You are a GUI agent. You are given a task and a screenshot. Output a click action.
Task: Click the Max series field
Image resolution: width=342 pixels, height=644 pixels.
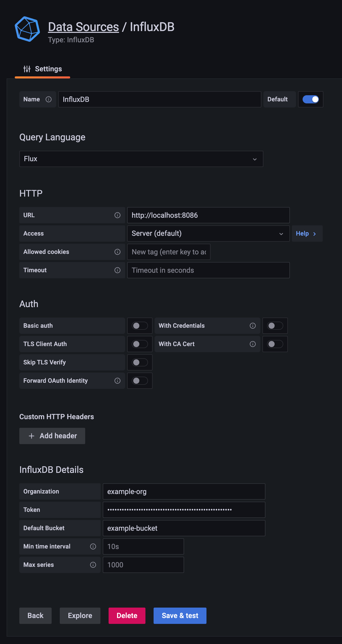click(143, 565)
